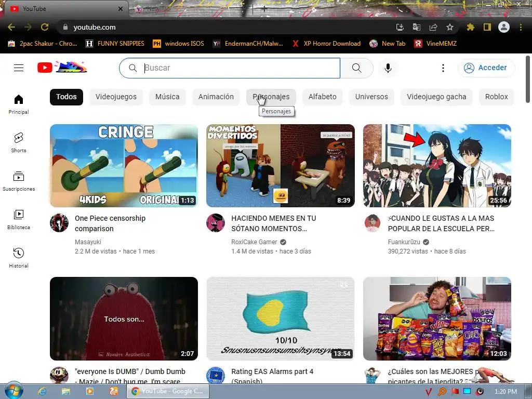
Task: Open Shorts in sidebar
Action: [x=19, y=142]
